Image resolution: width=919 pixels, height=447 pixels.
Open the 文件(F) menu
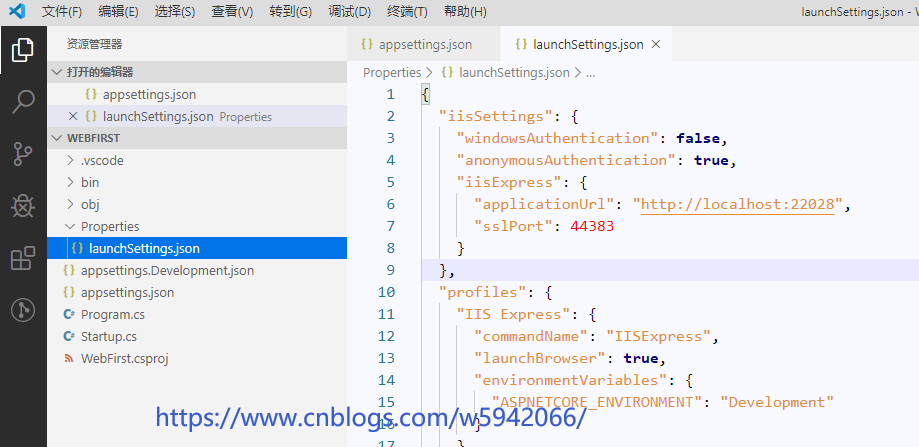[62, 12]
